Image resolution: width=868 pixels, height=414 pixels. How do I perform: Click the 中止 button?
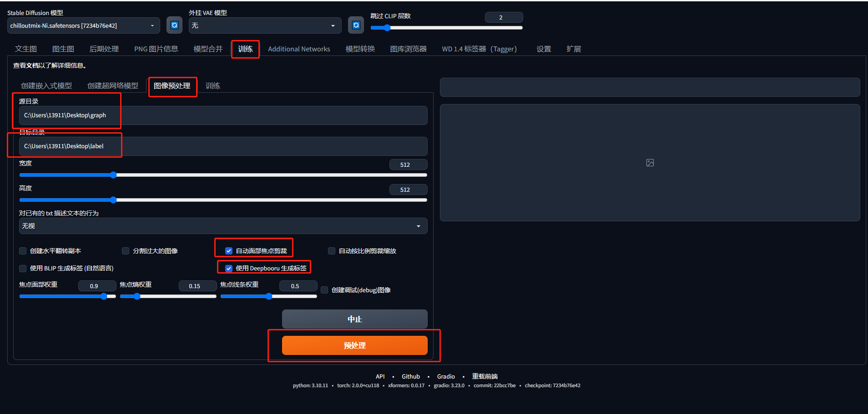355,319
